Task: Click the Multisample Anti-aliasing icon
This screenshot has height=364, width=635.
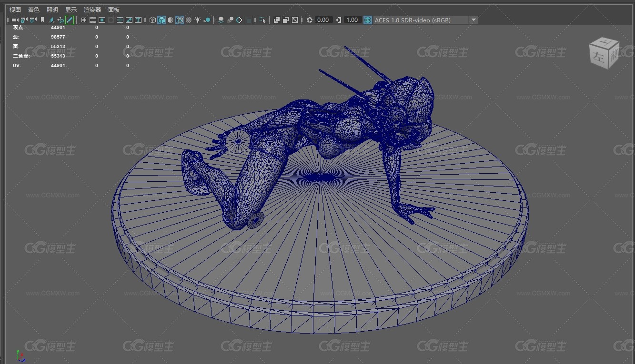Action: pyautogui.click(x=239, y=20)
